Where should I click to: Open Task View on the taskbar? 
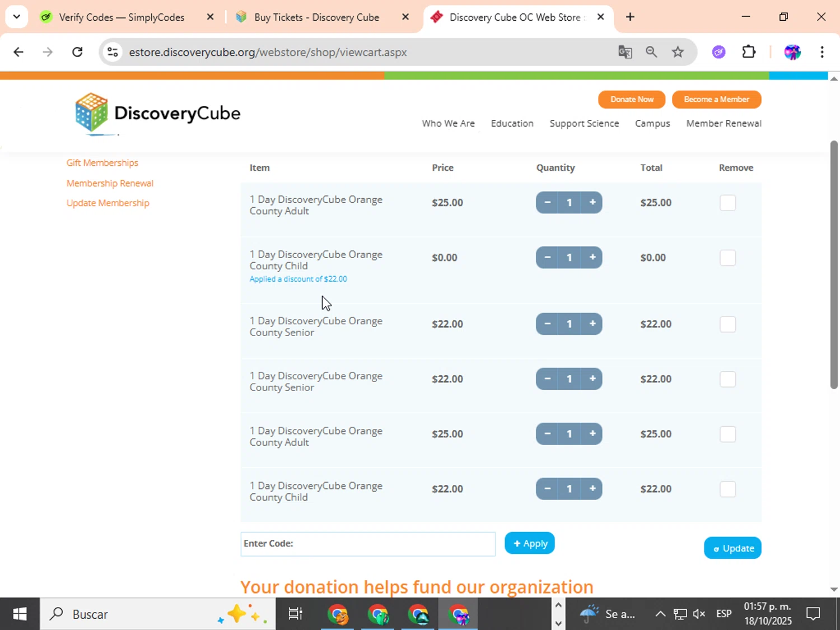pyautogui.click(x=295, y=614)
